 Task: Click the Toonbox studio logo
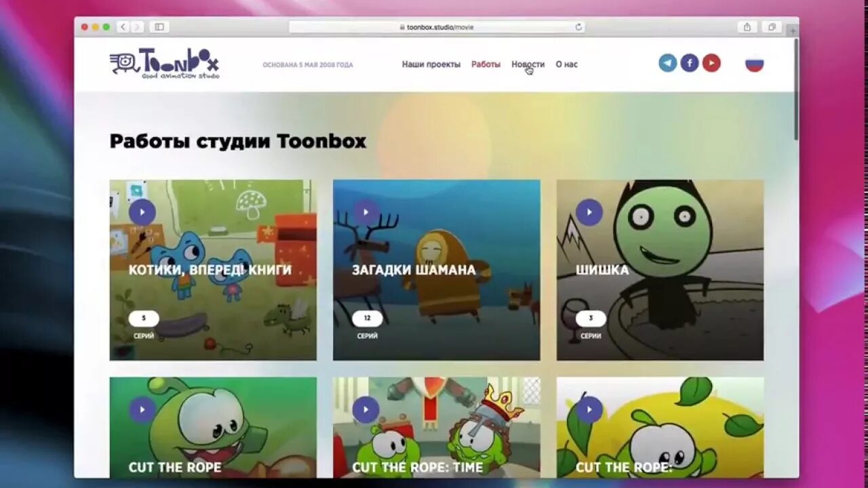[164, 64]
